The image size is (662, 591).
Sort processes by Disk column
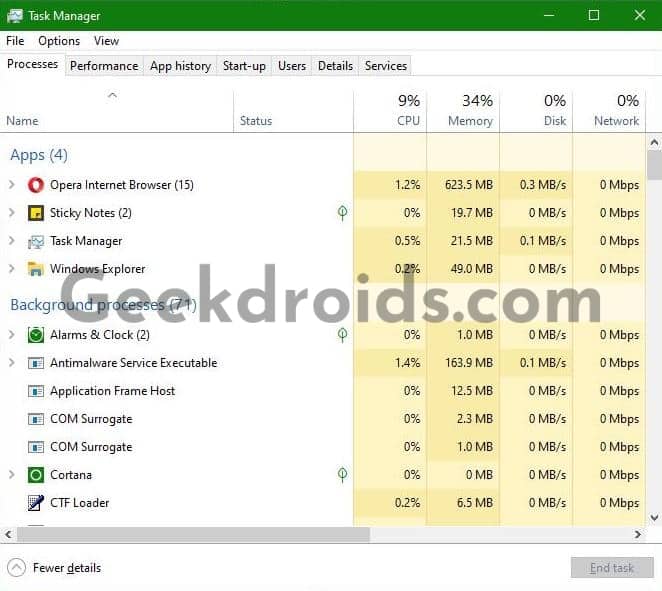536,111
